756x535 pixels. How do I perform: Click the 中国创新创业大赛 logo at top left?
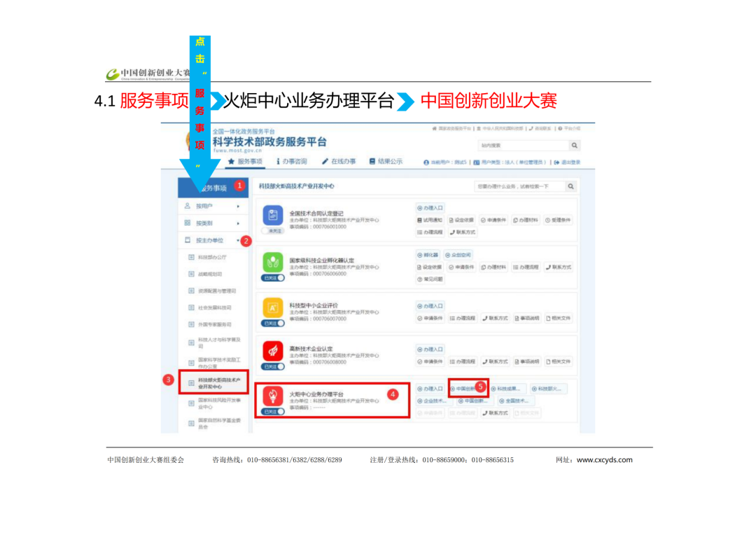(x=148, y=74)
